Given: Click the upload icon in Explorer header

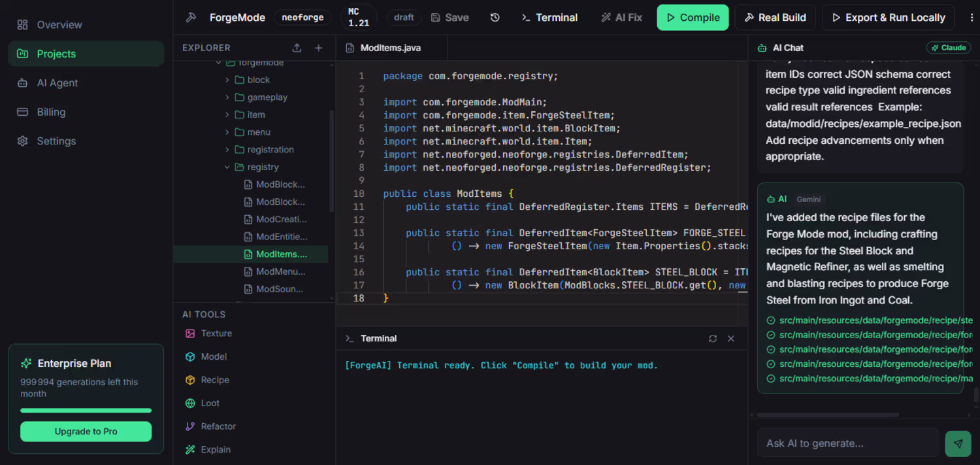Looking at the screenshot, I should 297,48.
